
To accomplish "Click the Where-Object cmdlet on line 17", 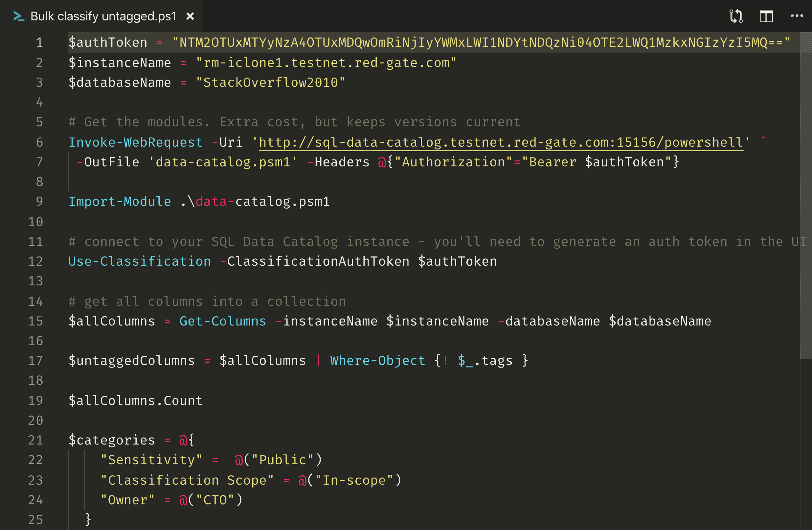I will 377,361.
